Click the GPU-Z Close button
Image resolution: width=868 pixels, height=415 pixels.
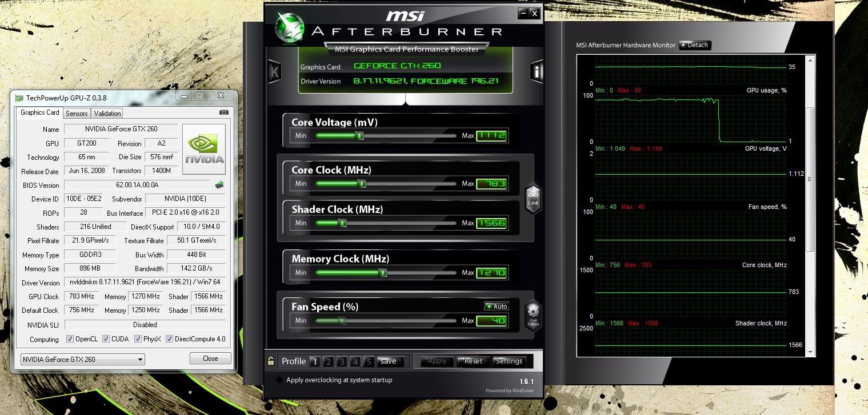tap(210, 358)
